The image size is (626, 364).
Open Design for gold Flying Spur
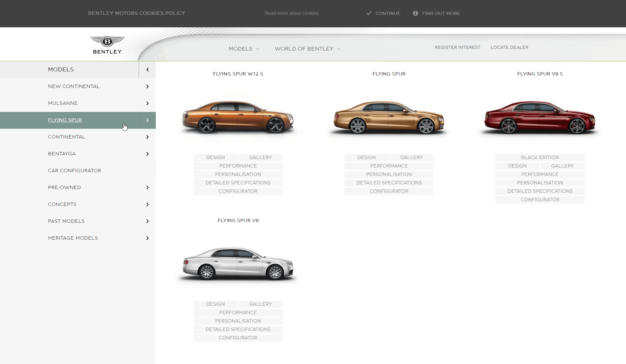(366, 157)
